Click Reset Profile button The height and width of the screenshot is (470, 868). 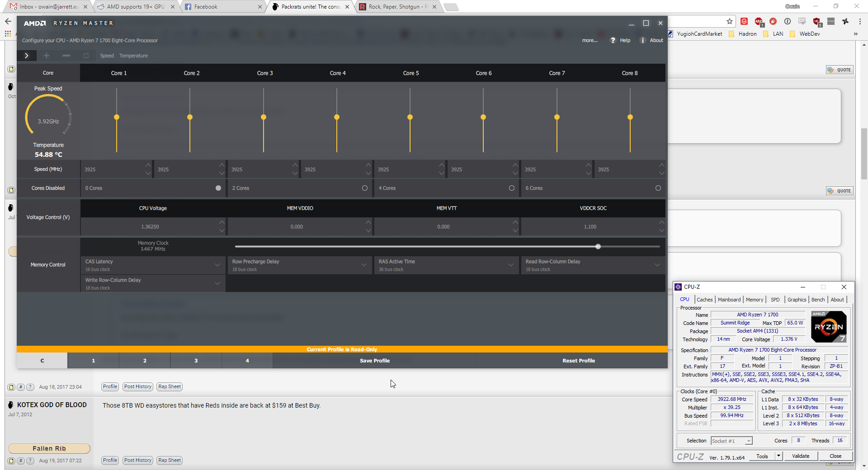point(579,361)
